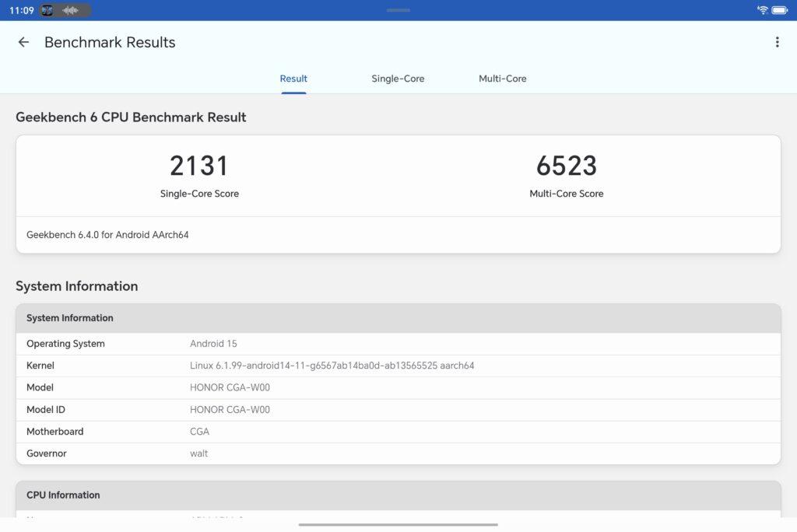Tap the battery indicator icon
Image resolution: width=797 pixels, height=532 pixels.
780,10
